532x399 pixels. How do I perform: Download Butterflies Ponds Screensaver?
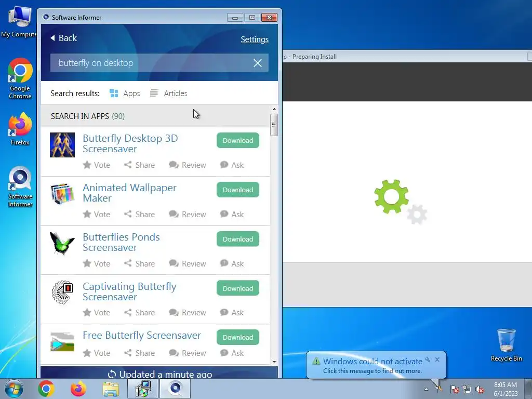(x=238, y=239)
